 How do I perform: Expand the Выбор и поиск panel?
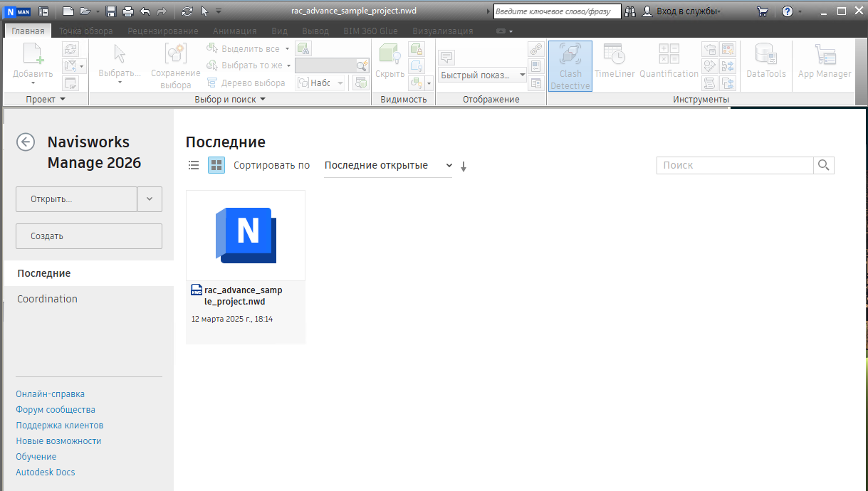(230, 100)
